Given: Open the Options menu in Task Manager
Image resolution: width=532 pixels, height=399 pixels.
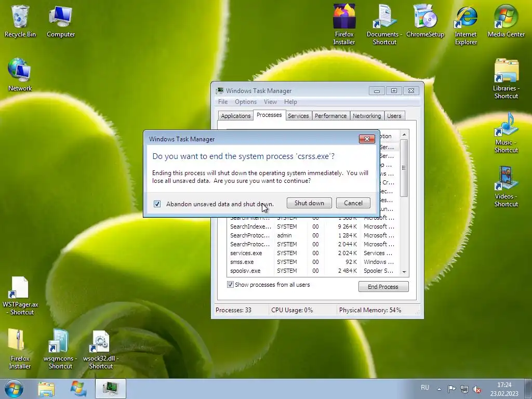Looking at the screenshot, I should pyautogui.click(x=246, y=102).
